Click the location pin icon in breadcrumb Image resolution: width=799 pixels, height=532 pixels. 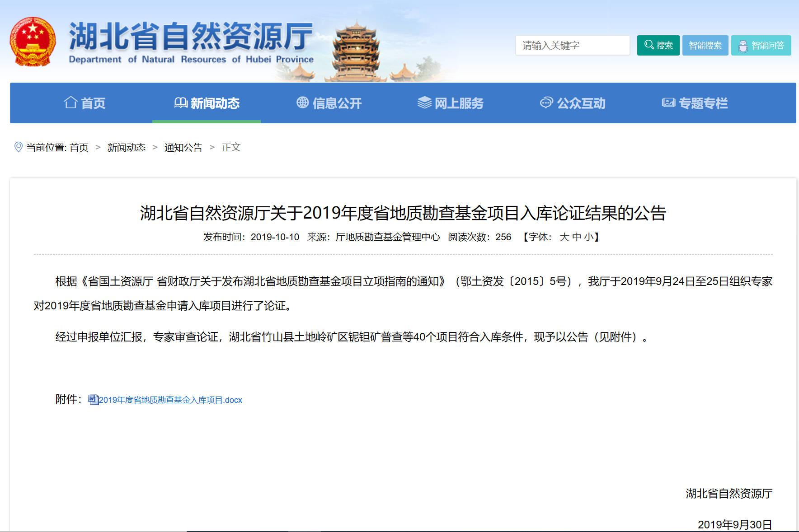(x=19, y=147)
